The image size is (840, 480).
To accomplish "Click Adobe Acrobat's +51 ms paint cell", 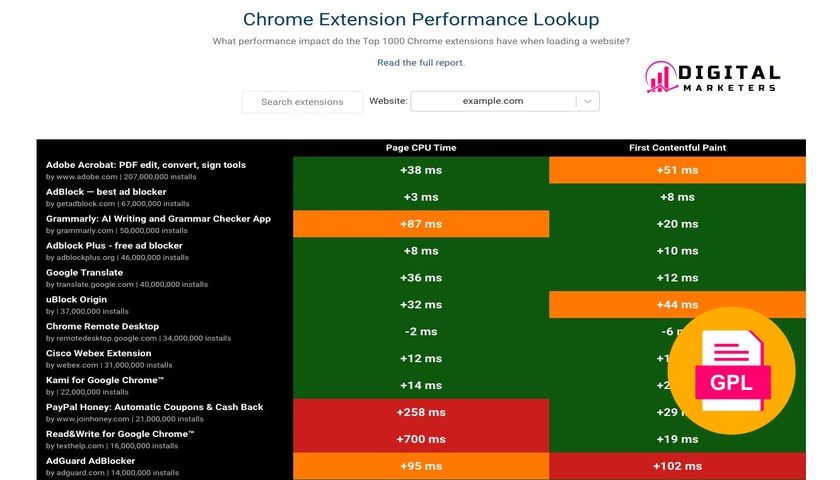I will [678, 170].
